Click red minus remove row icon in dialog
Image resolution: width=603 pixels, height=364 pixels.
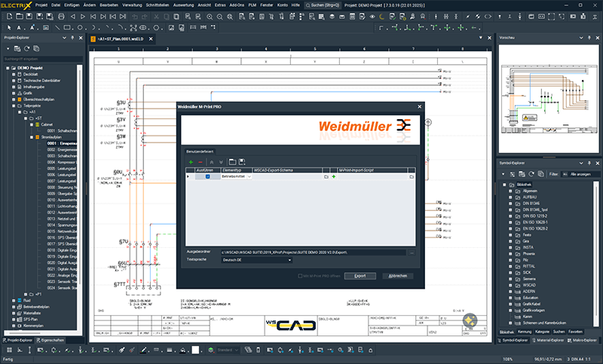(200, 162)
